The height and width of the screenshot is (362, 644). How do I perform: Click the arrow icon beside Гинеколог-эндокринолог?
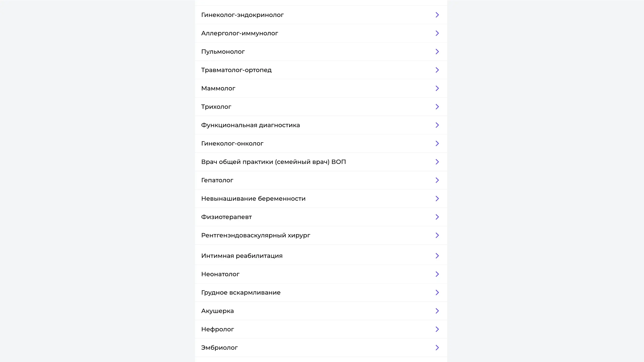tap(437, 15)
